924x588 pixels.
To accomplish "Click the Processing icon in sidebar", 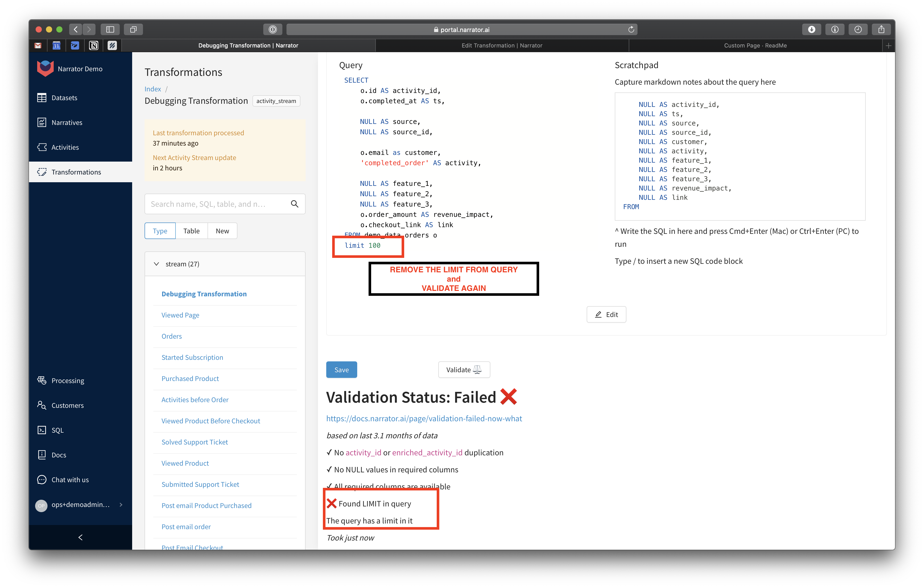I will (42, 380).
